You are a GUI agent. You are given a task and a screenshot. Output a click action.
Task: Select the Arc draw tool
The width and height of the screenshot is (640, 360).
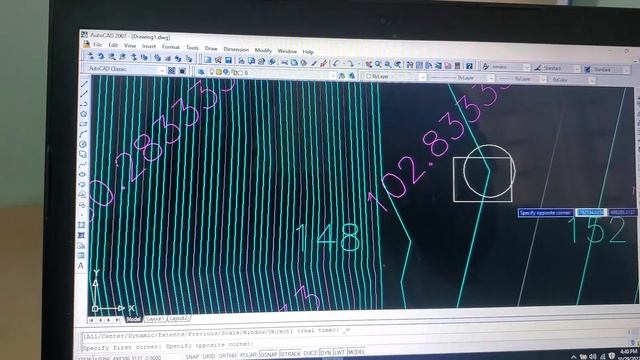coord(83,134)
